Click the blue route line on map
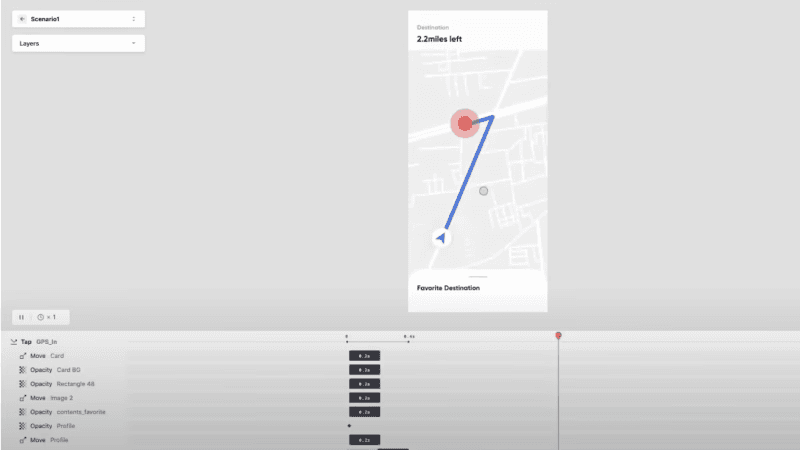Viewport: 800px width, 450px height. [x=468, y=173]
